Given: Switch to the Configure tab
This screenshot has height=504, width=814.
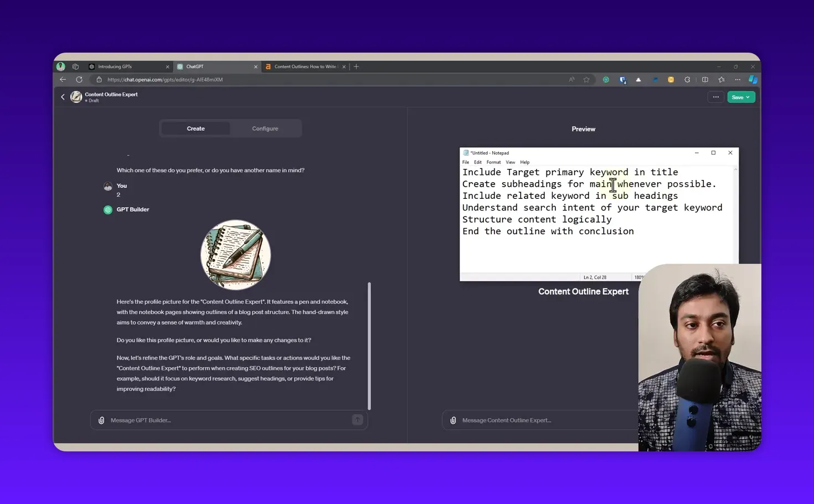Looking at the screenshot, I should click(x=265, y=128).
